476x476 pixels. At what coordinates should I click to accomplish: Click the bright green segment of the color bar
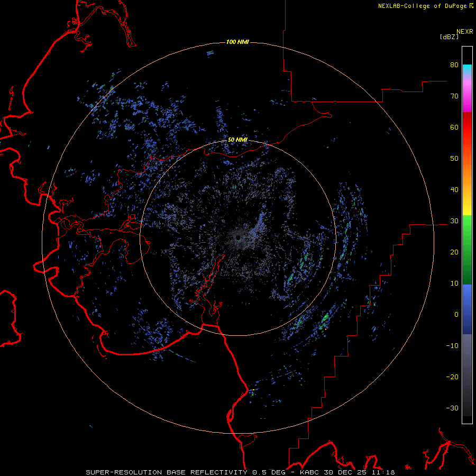point(467,226)
